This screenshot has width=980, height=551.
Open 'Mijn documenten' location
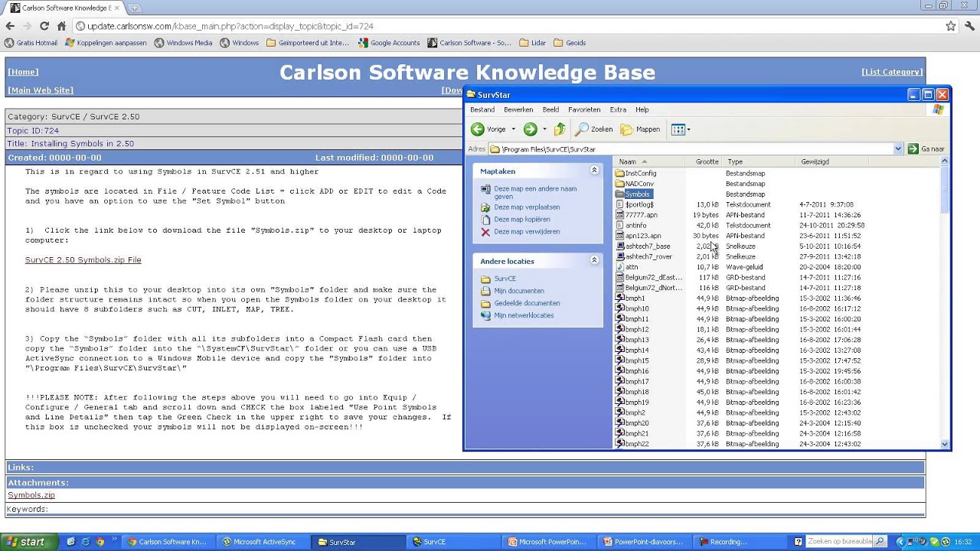(x=519, y=291)
